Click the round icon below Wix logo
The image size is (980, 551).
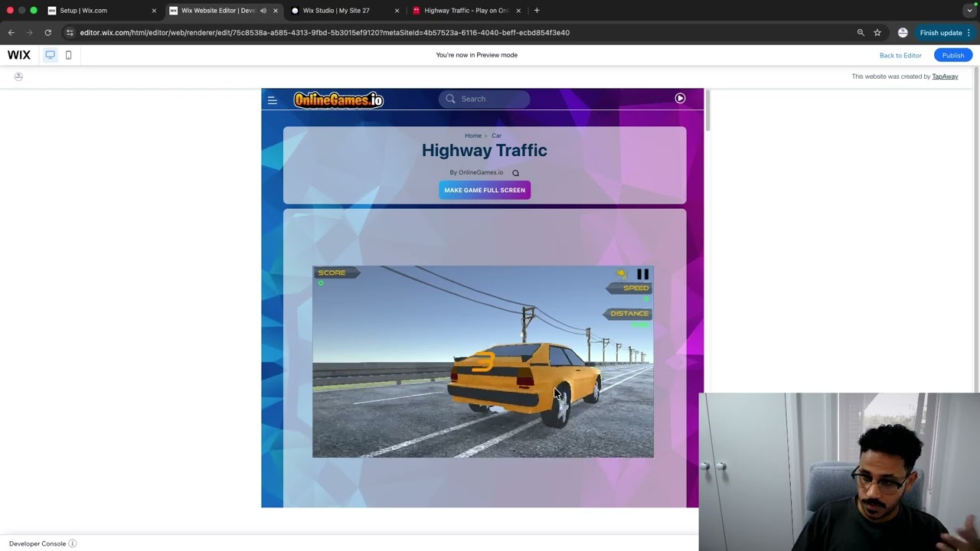pyautogui.click(x=18, y=77)
